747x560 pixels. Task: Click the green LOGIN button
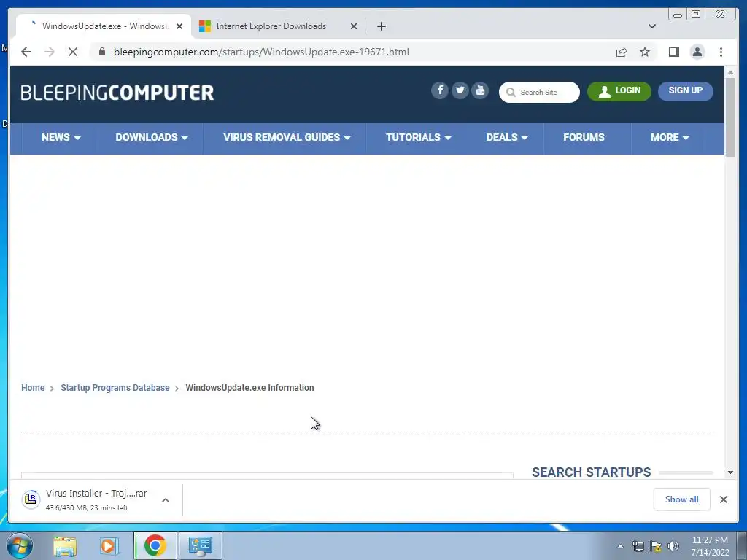coord(619,91)
